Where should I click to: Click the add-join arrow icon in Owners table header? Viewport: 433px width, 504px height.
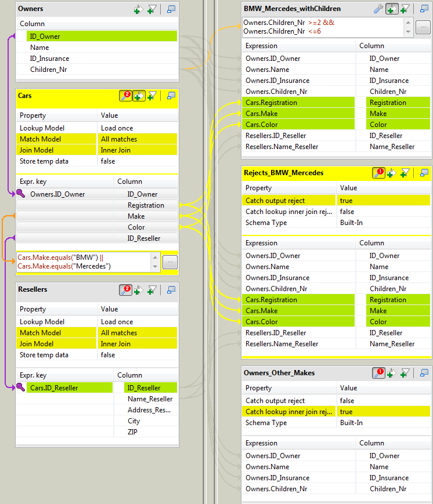tap(139, 9)
